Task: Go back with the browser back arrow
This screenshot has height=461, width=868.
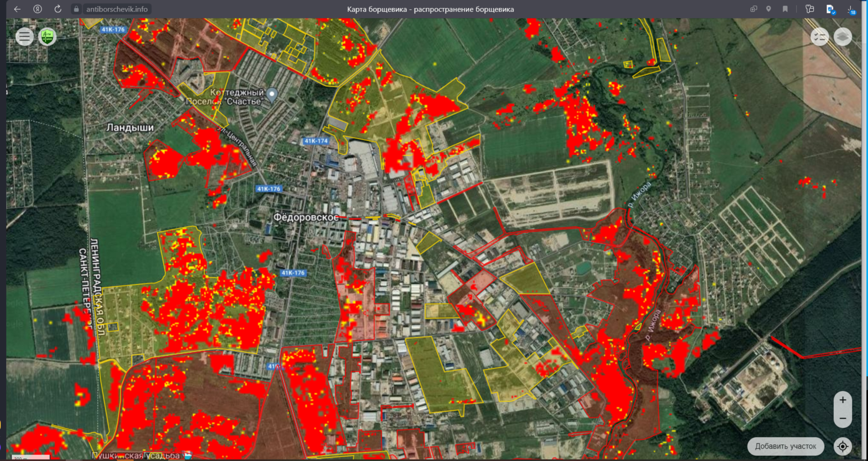Action: (x=17, y=9)
